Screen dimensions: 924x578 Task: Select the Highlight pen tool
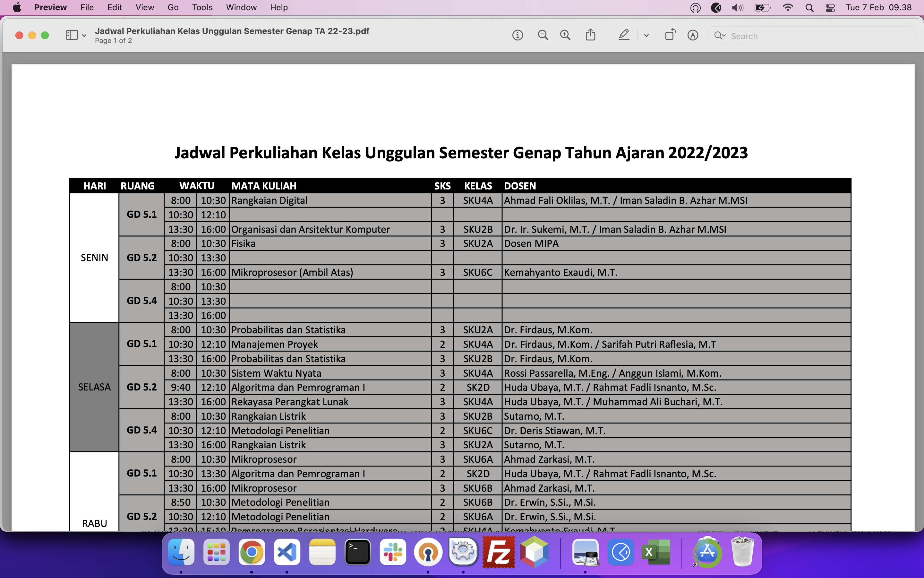click(623, 35)
